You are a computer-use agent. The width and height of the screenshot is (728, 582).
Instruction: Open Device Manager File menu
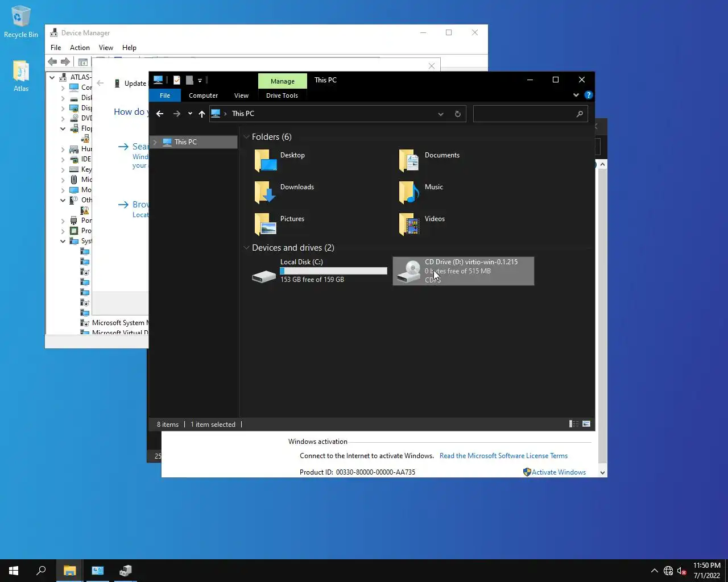(56, 48)
